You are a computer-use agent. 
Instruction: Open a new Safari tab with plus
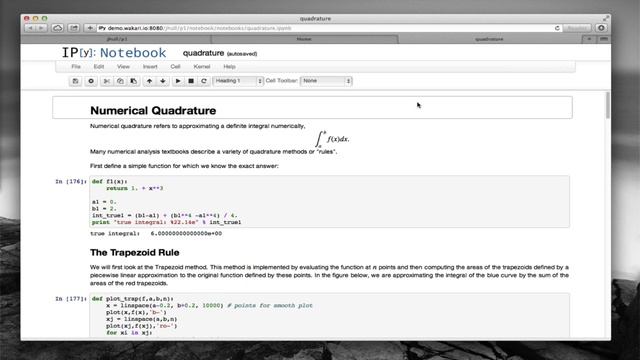tap(589, 39)
